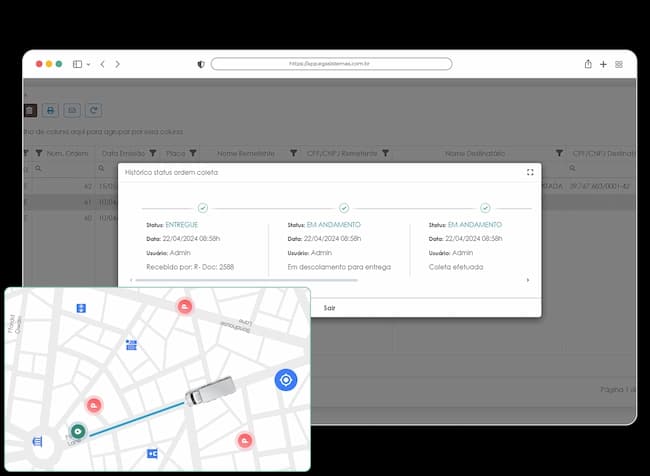
Task: Open a new tab with plus icon
Action: pyautogui.click(x=603, y=64)
